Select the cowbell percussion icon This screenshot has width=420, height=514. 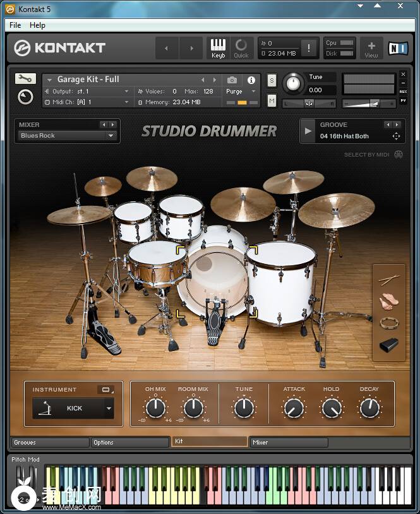[388, 345]
